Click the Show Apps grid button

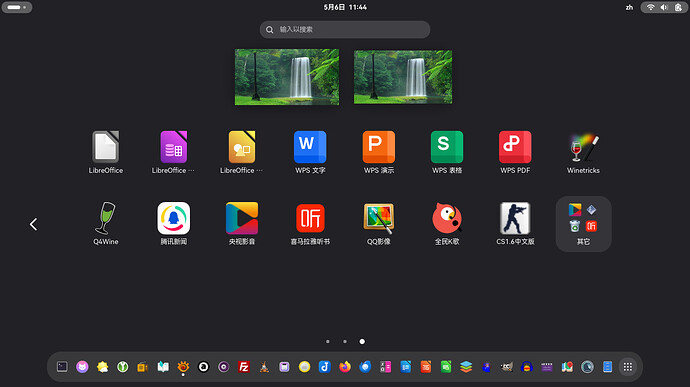[x=628, y=366]
